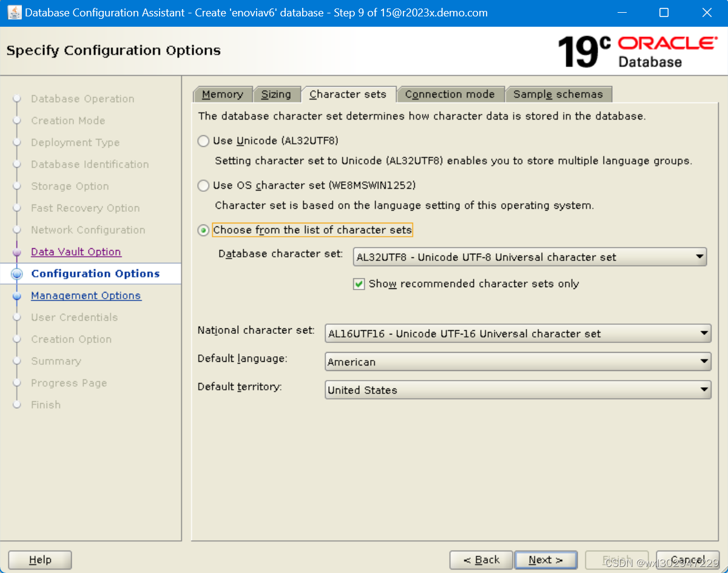Click the Creation Option step label
This screenshot has width=728, height=573.
tap(72, 339)
